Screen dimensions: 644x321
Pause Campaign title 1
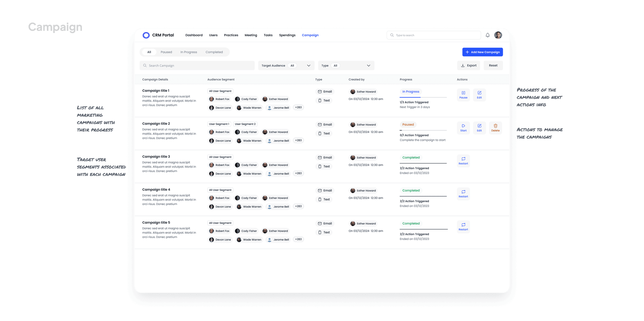coord(463,95)
